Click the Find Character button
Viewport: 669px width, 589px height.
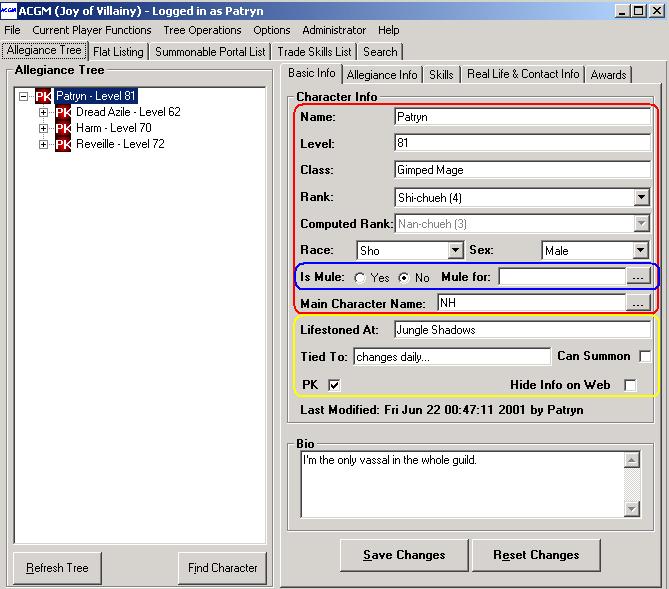pos(222,568)
